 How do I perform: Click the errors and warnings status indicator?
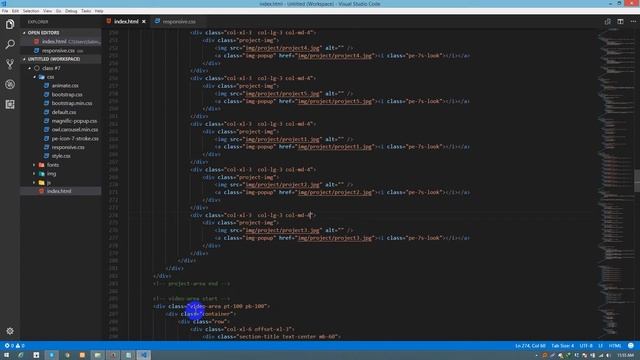pos(14,346)
